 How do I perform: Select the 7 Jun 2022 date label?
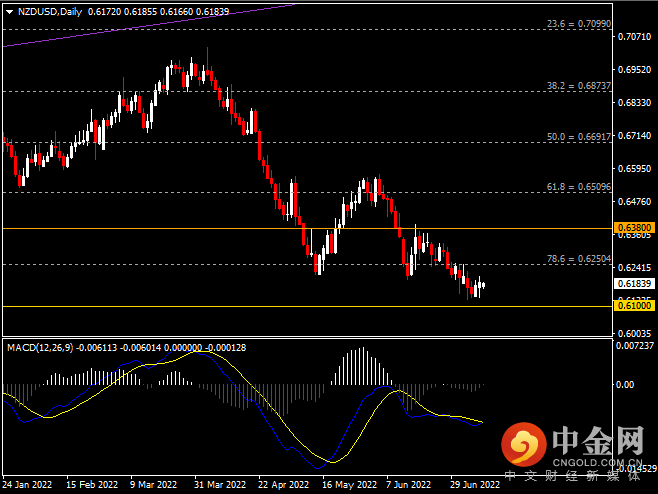(408, 485)
